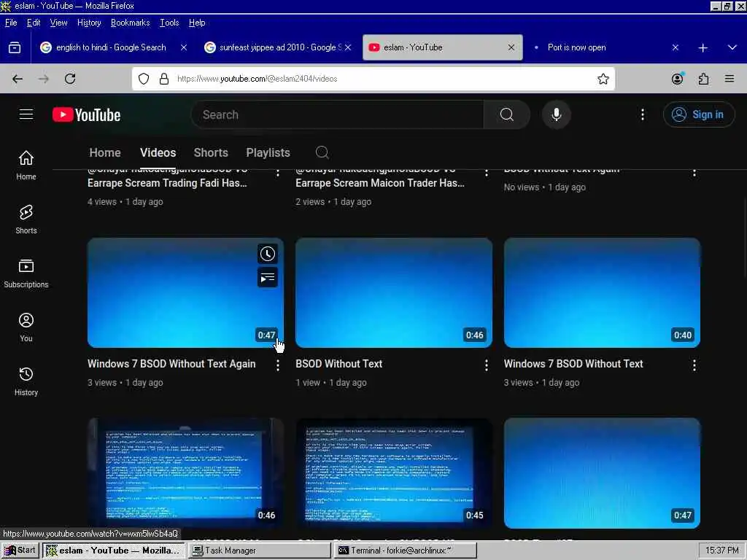Viewport: 747px width, 560px height.
Task: Open Windows 7 BSOD Without Text Again title
Action: coord(171,364)
